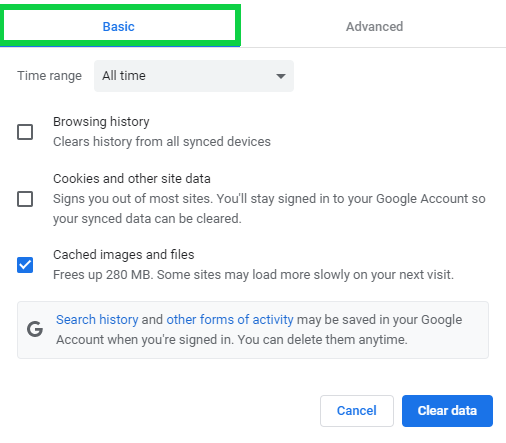Viewport: 506px width, 443px height.
Task: Click the Frees up 280 MB description
Action: coord(253,275)
